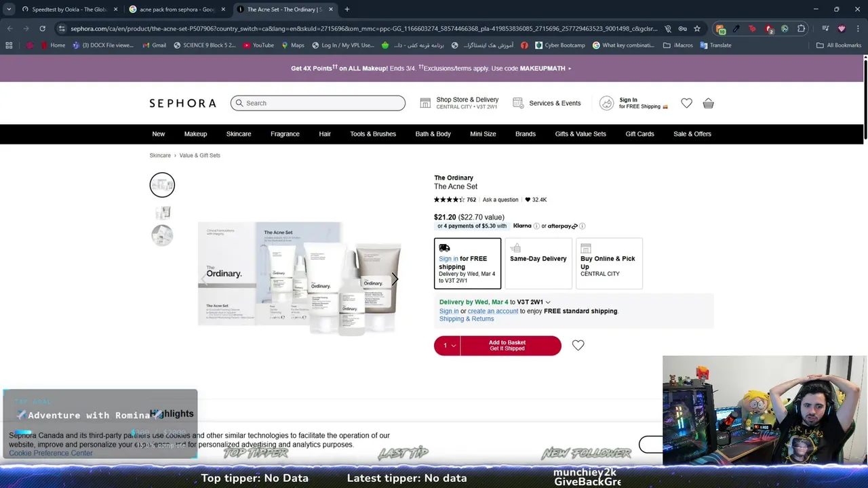Open the Tools & Brushes menu
868x488 pixels.
point(373,134)
